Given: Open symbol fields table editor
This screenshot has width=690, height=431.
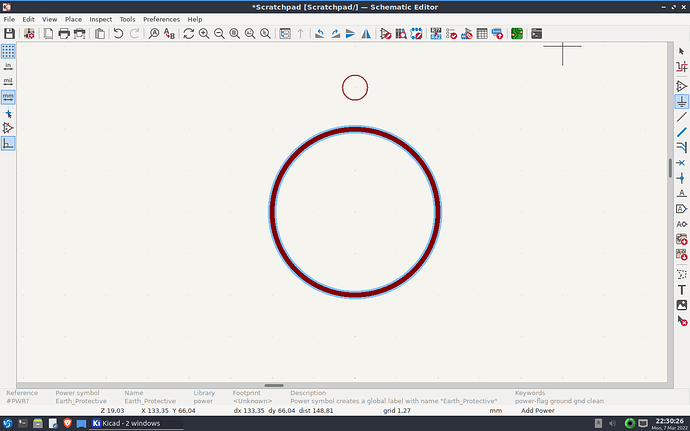Looking at the screenshot, I should [482, 33].
